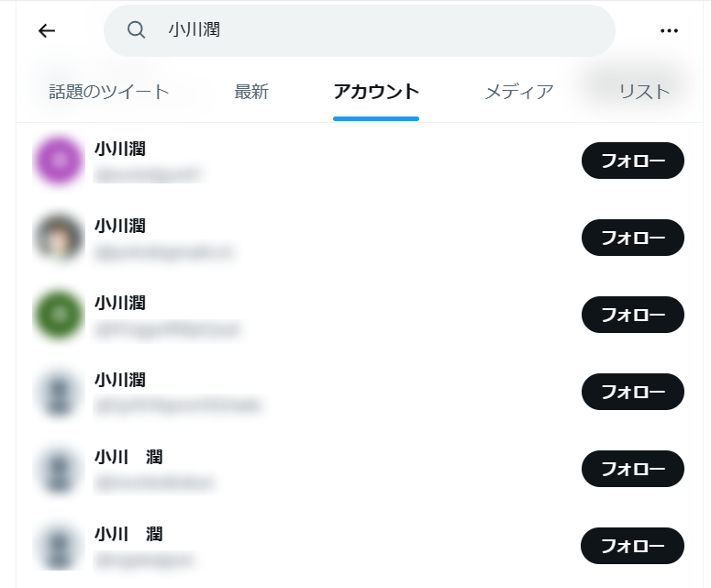Switch to the 最新 tab
This screenshot has height=588, width=711.
pyautogui.click(x=251, y=92)
